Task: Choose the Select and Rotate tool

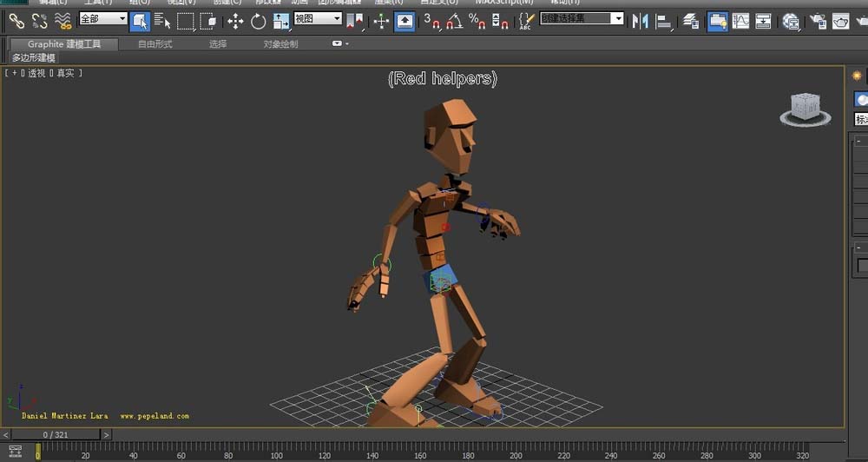Action: [259, 21]
